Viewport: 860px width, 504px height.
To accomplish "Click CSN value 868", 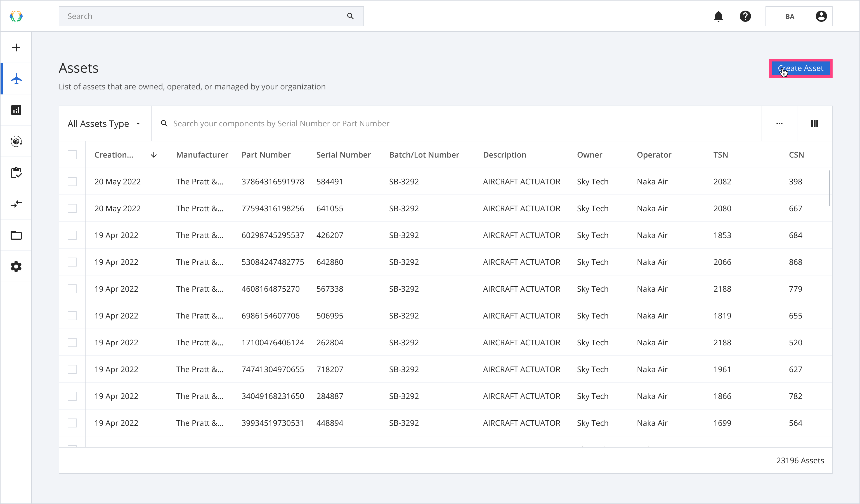I will (795, 262).
